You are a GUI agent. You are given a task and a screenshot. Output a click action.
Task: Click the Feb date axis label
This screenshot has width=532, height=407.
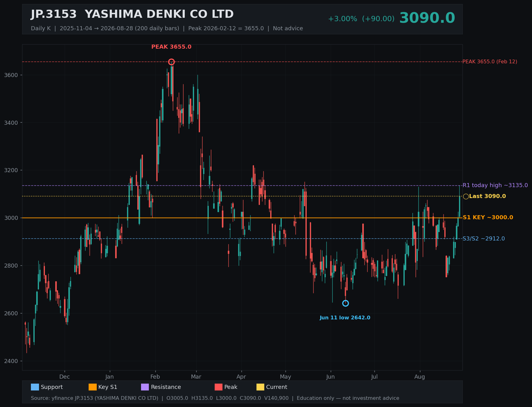point(155,377)
